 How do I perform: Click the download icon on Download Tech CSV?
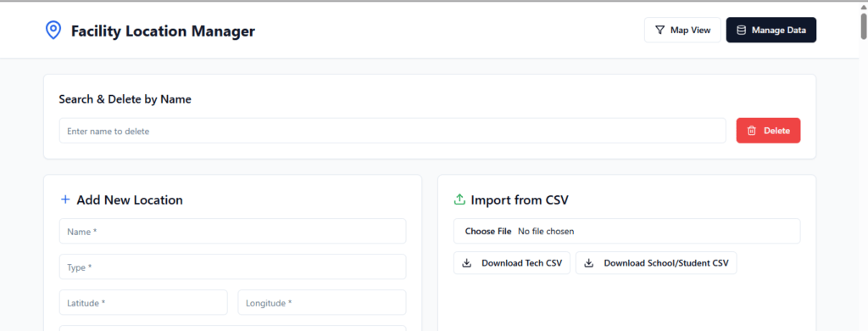coord(467,263)
